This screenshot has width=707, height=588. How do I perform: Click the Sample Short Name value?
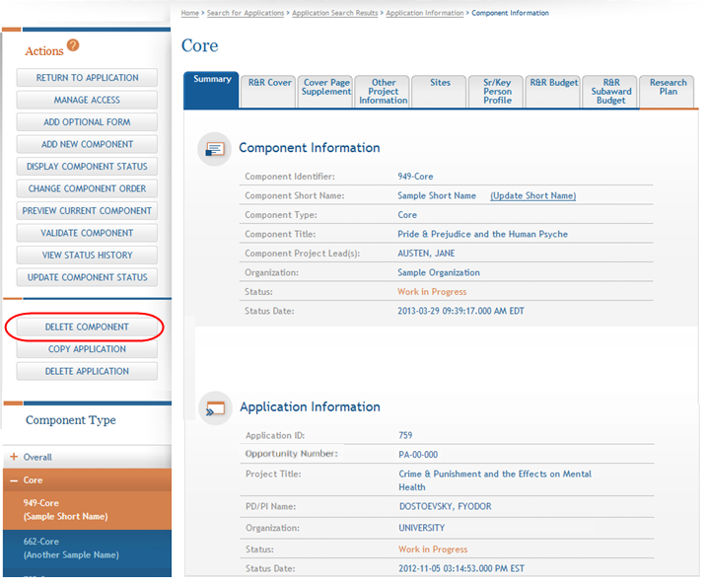pyautogui.click(x=437, y=195)
